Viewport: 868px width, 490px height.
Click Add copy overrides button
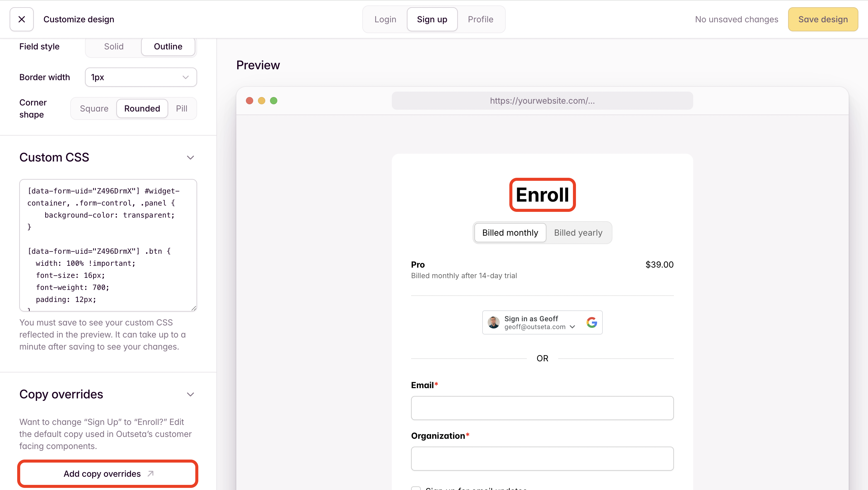(x=108, y=474)
